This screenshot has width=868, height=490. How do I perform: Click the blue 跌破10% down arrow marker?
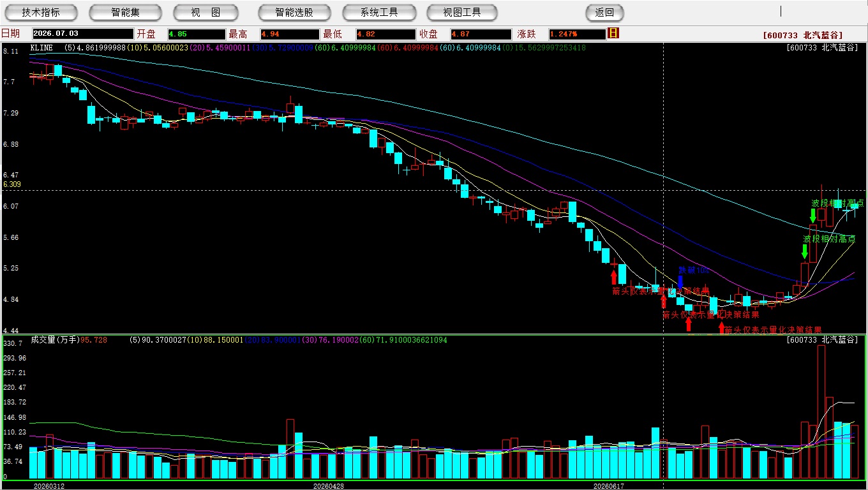click(680, 281)
